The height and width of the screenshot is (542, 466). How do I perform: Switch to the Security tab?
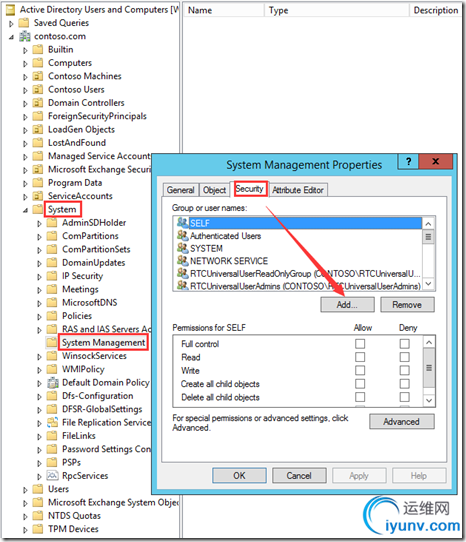tap(250, 189)
